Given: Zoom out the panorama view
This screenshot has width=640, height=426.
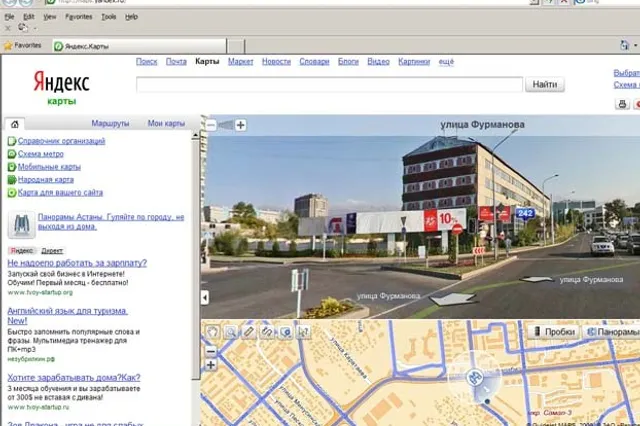Looking at the screenshot, I should coord(211,125).
